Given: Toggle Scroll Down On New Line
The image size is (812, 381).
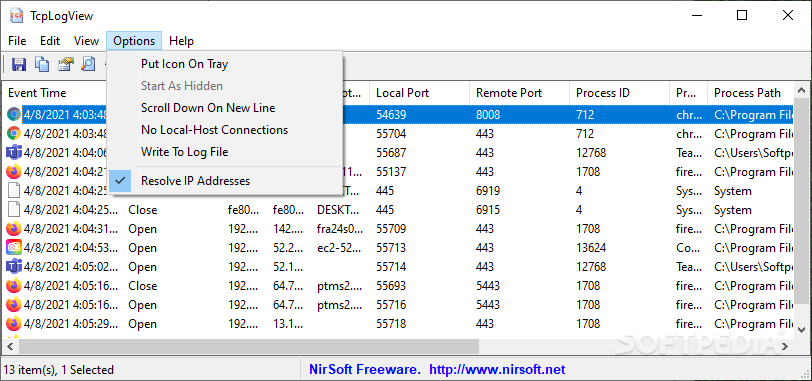Looking at the screenshot, I should pyautogui.click(x=225, y=108).
